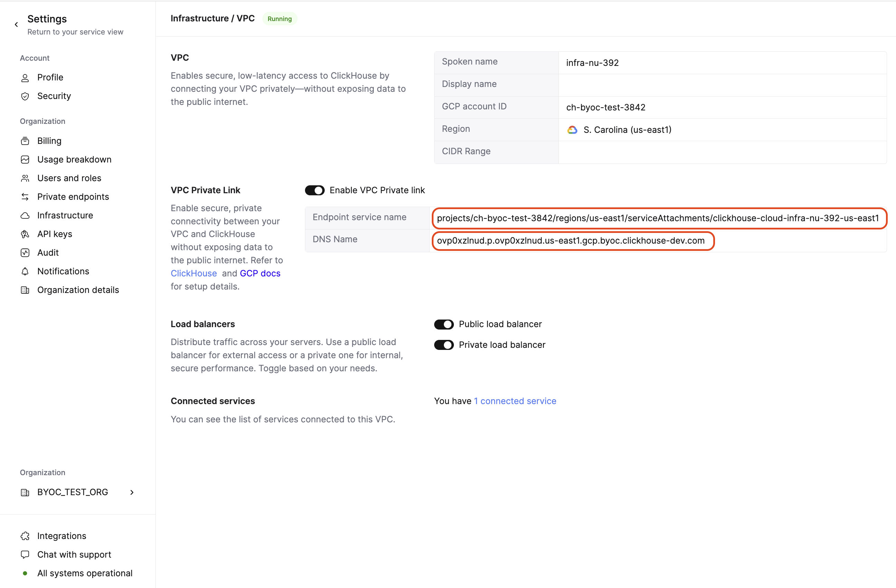Turn off the Public load balancer toggle
The height and width of the screenshot is (588, 896).
444,324
